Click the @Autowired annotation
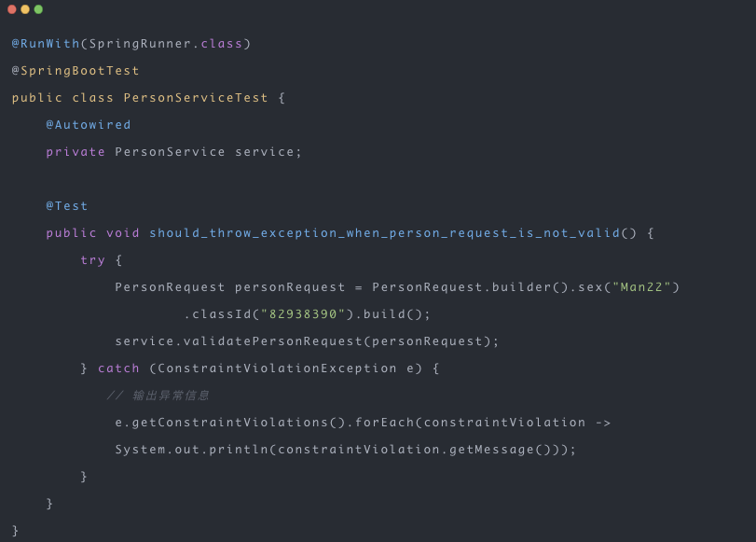Screen dimensions: 756x542 pos(89,125)
